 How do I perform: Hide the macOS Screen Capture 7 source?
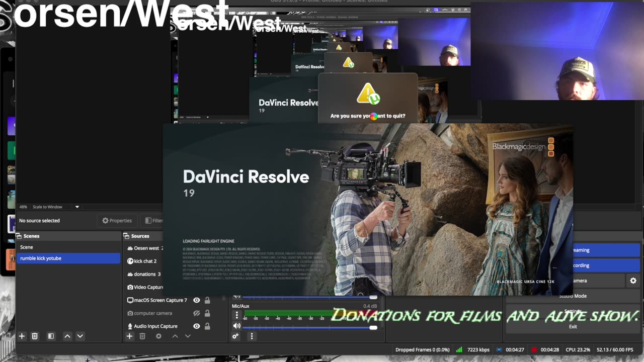coord(197,300)
